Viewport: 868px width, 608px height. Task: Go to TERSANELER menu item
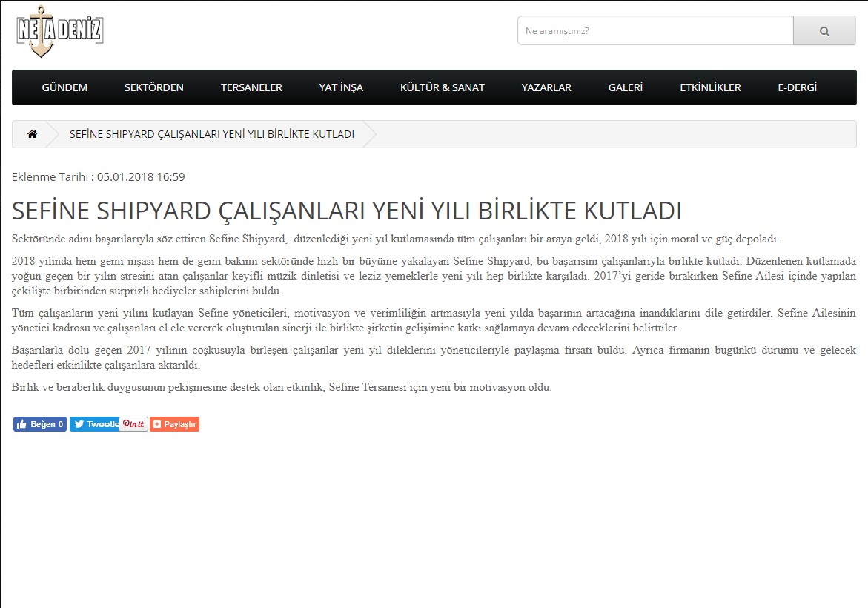pos(251,87)
